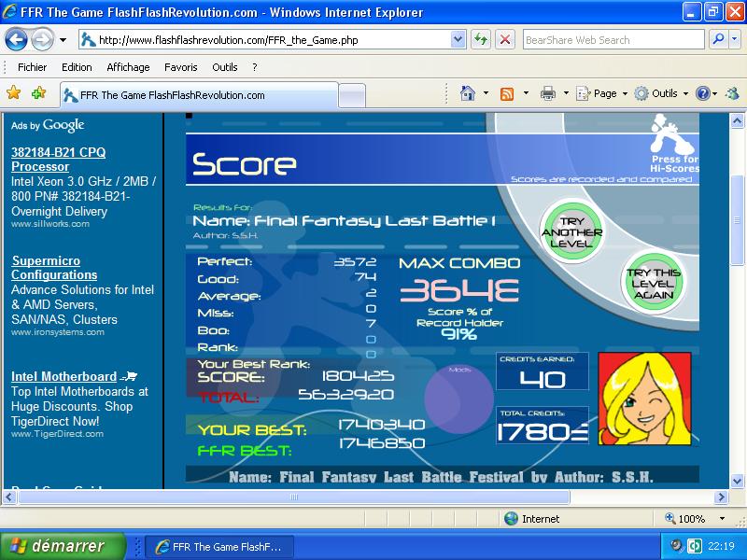Click the Max Combo 3648 value

click(x=459, y=290)
